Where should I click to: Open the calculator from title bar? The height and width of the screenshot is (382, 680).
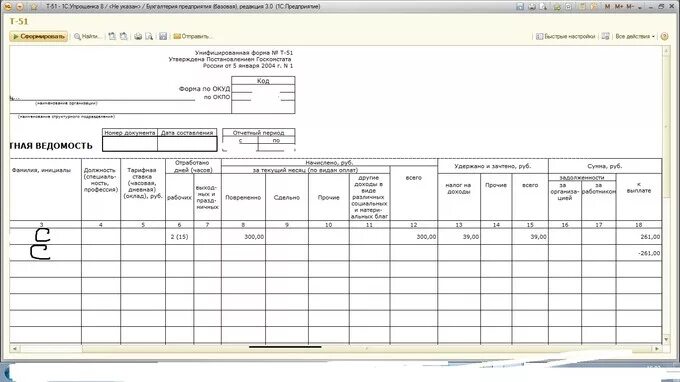click(583, 7)
